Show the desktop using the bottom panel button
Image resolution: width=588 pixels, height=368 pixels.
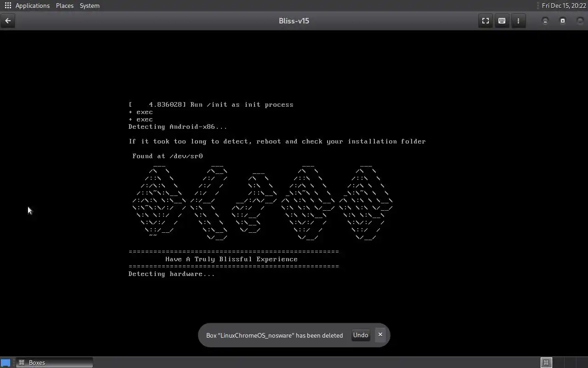pyautogui.click(x=6, y=362)
